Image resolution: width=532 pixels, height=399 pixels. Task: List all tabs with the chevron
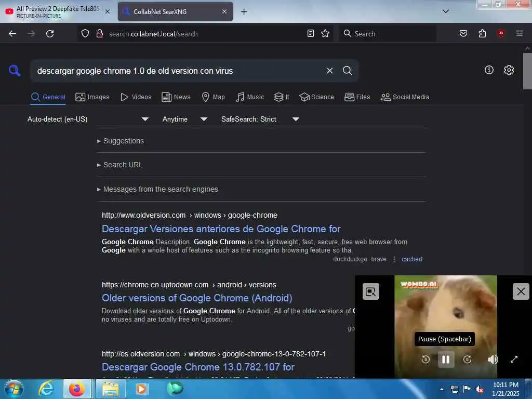445,11
